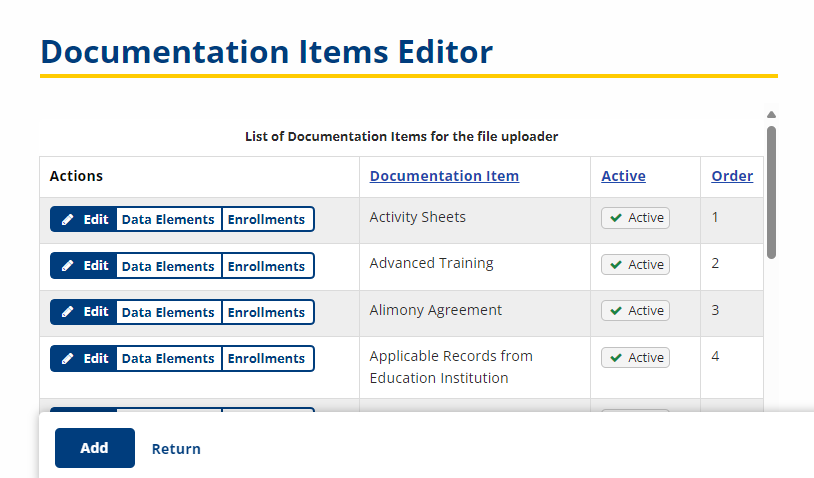Sort table by Order column header

(x=732, y=176)
